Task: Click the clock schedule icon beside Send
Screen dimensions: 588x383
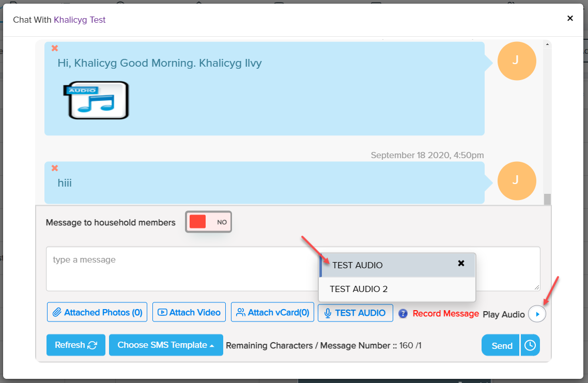Action: pyautogui.click(x=530, y=345)
